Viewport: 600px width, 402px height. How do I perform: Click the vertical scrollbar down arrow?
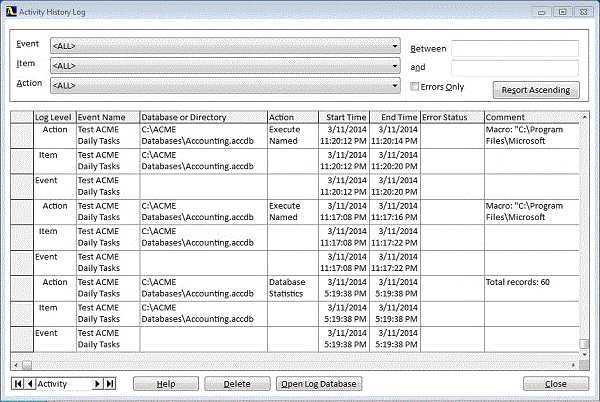584,355
